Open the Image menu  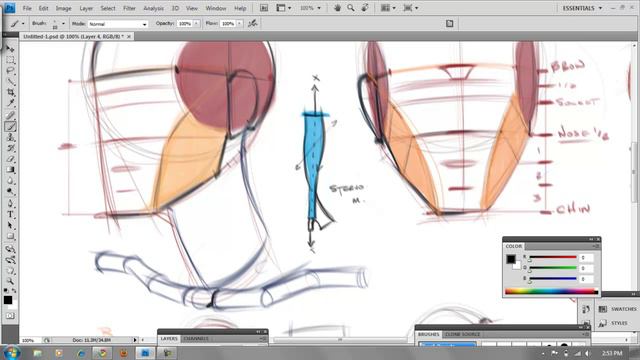[x=63, y=8]
